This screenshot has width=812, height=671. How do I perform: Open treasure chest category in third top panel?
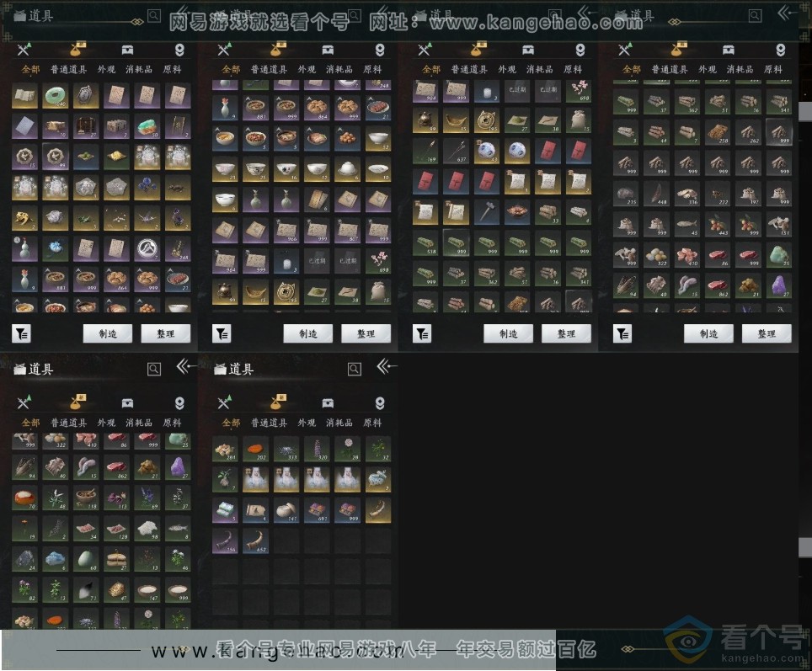(x=527, y=50)
